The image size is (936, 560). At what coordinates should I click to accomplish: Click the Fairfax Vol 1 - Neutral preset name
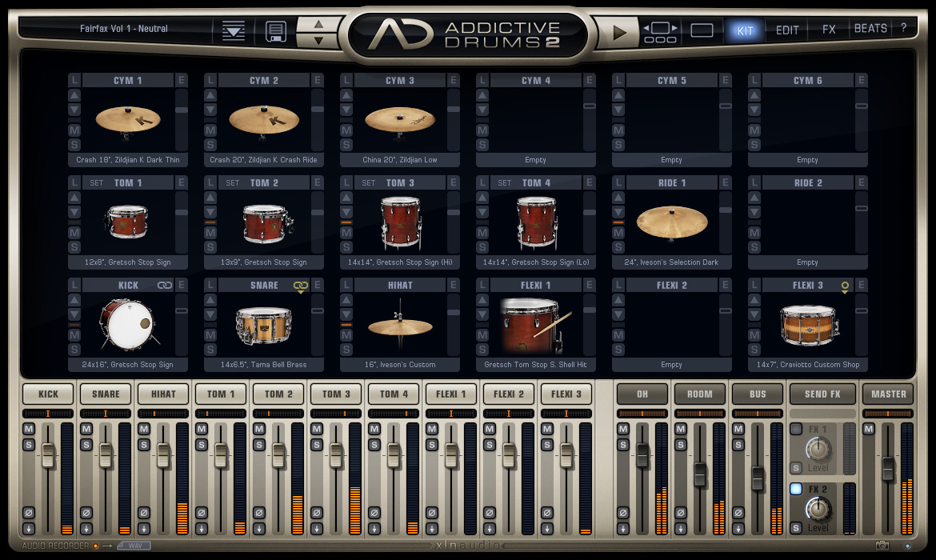[x=123, y=28]
